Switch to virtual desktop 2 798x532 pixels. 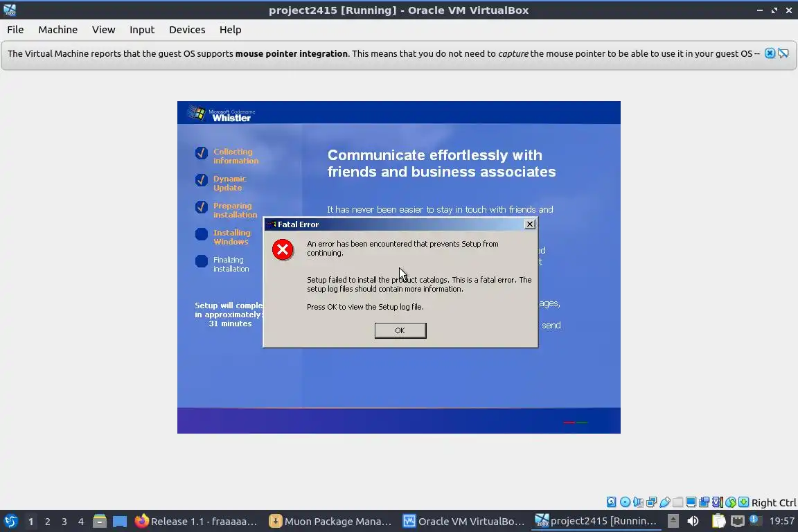tap(47, 522)
